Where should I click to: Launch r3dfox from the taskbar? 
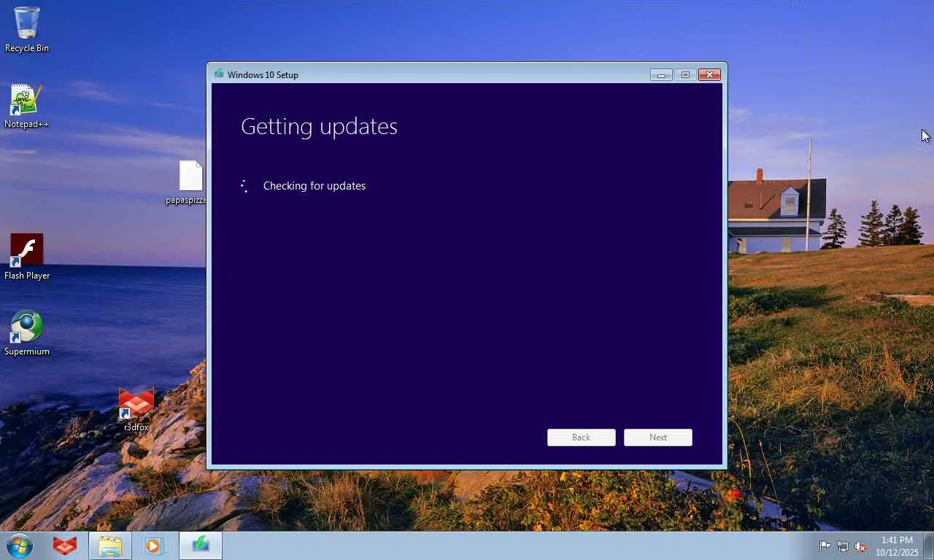click(x=65, y=545)
